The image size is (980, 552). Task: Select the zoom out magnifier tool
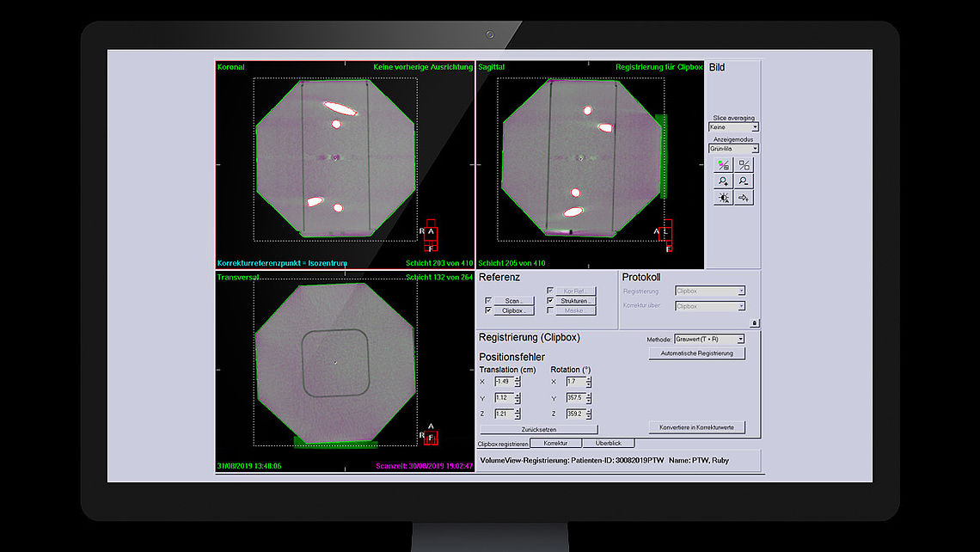click(x=744, y=181)
